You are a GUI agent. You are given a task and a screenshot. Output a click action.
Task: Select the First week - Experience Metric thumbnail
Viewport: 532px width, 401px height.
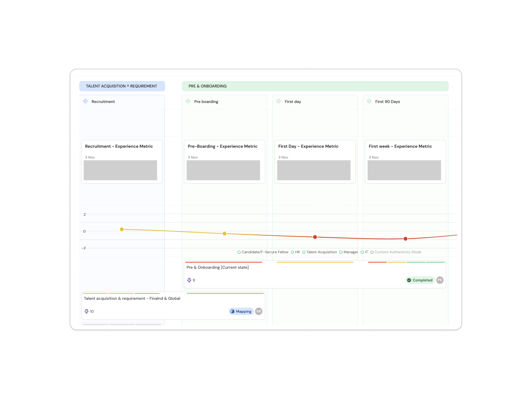coord(404,170)
